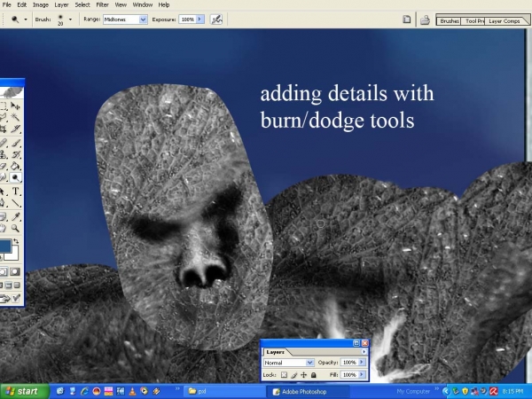Image resolution: width=532 pixels, height=399 pixels.
Task: Select the Zoom tool
Action: pyautogui.click(x=15, y=228)
